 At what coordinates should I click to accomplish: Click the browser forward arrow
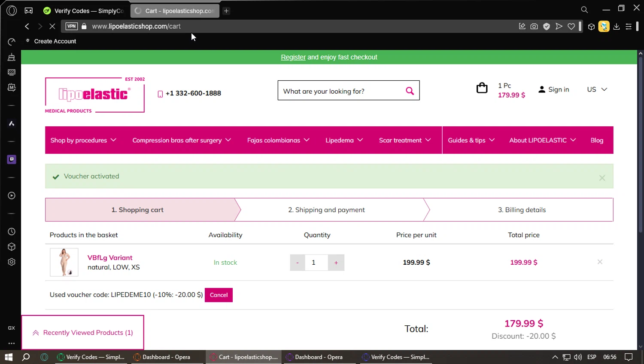pos(40,26)
